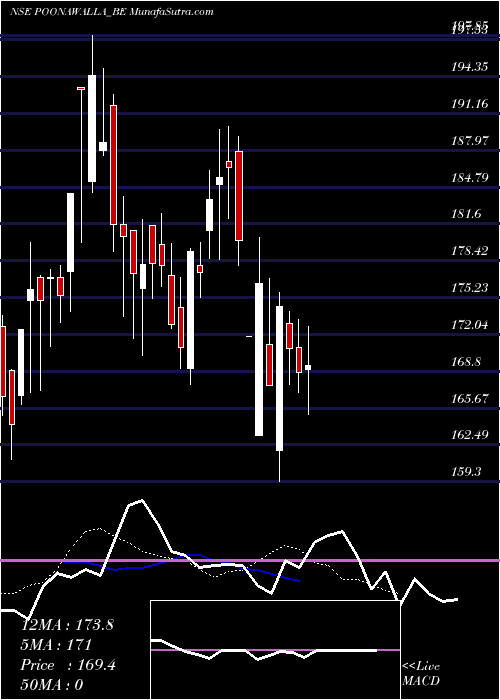Screen dimensions: 500x700
Task: Click the tallest white candle reaching 194.35
Action: click(x=92, y=128)
